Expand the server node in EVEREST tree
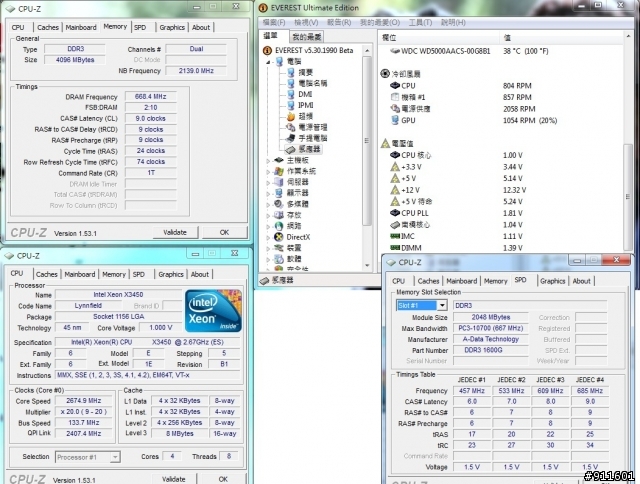The height and width of the screenshot is (484, 640). pos(269,182)
